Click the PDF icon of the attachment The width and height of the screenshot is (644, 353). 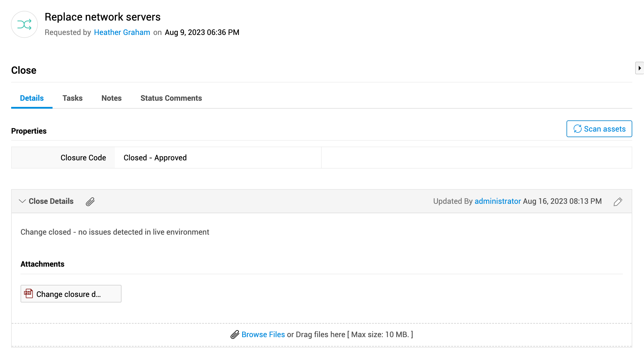pos(28,293)
